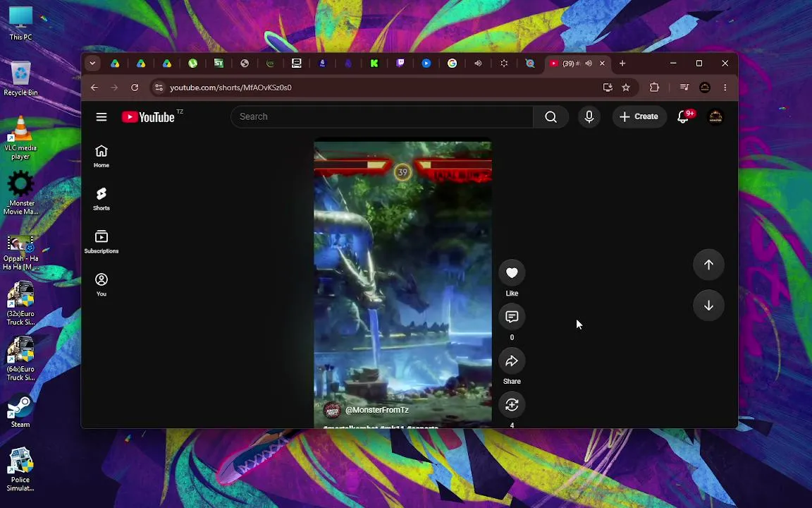Viewport: 812px width, 508px height.
Task: Open YouTube notifications bell
Action: tap(683, 116)
